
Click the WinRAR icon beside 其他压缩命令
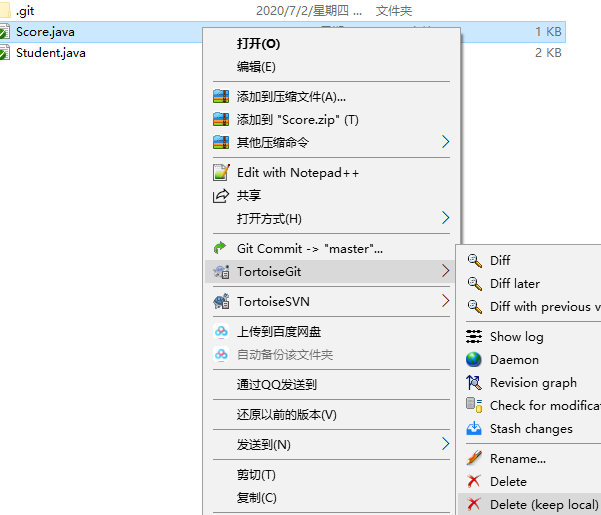coord(221,142)
